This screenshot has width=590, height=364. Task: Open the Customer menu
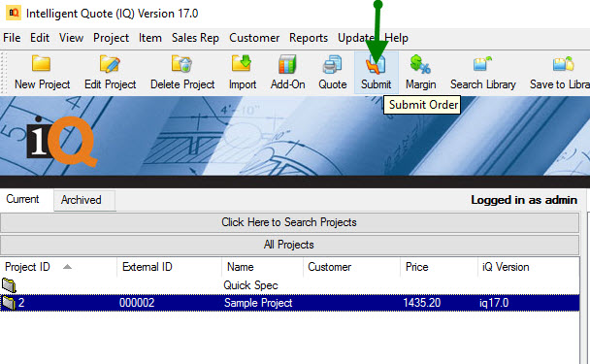point(254,38)
